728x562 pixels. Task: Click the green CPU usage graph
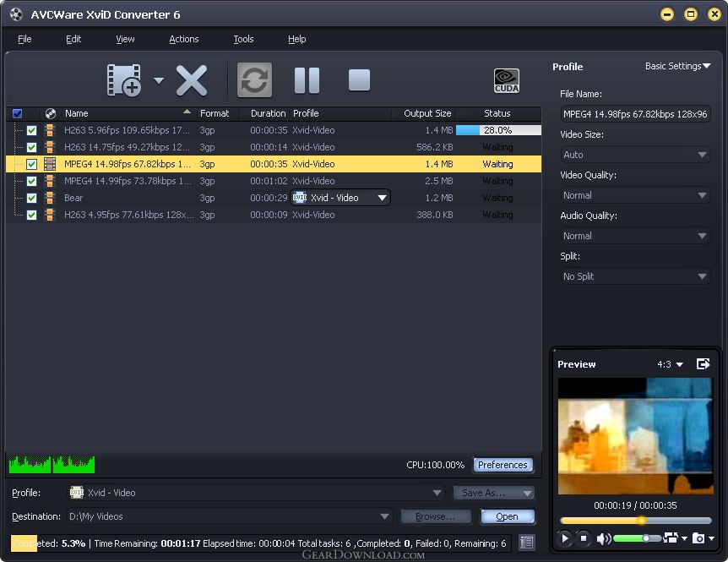52,465
